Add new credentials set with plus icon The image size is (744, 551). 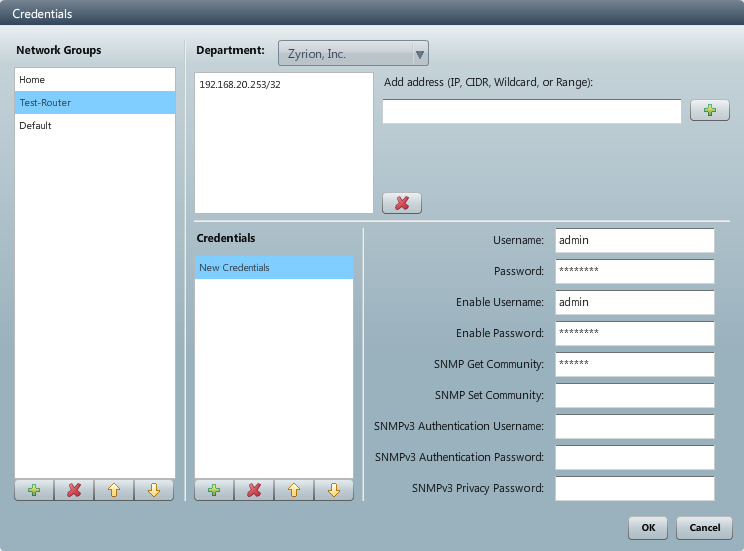pos(214,490)
